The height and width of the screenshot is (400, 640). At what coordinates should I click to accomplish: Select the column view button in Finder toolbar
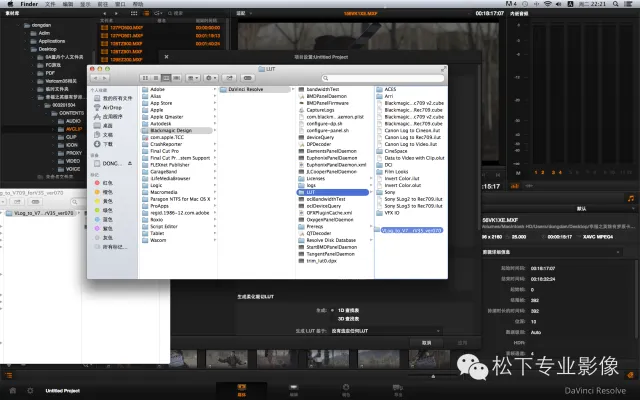166,78
